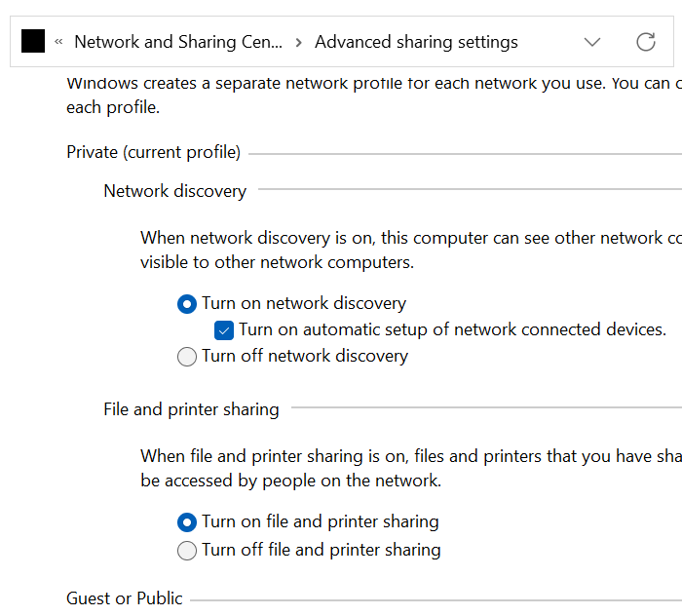Collapse the Private (current profile) section
Viewport: 682px width, 616px height.
[153, 152]
